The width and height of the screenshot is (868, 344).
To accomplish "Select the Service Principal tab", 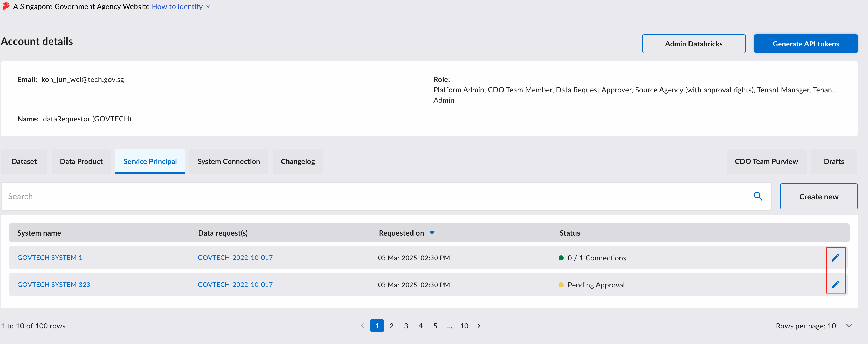I will 150,161.
